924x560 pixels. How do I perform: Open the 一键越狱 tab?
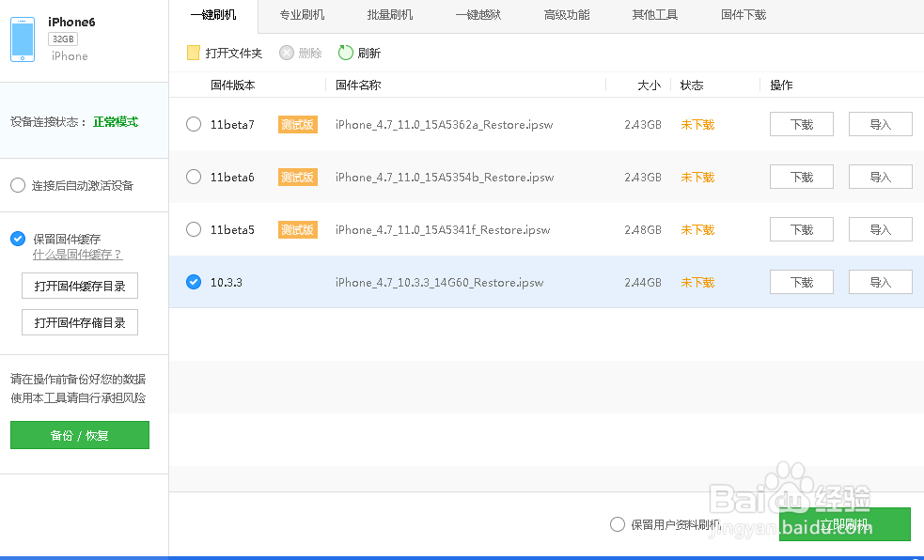[478, 15]
